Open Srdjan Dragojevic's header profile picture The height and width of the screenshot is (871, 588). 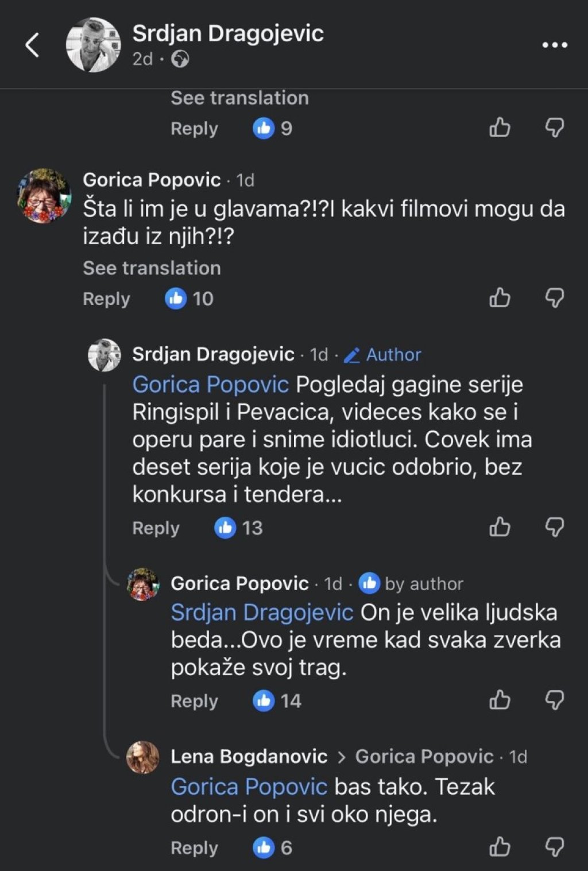pos(93,45)
